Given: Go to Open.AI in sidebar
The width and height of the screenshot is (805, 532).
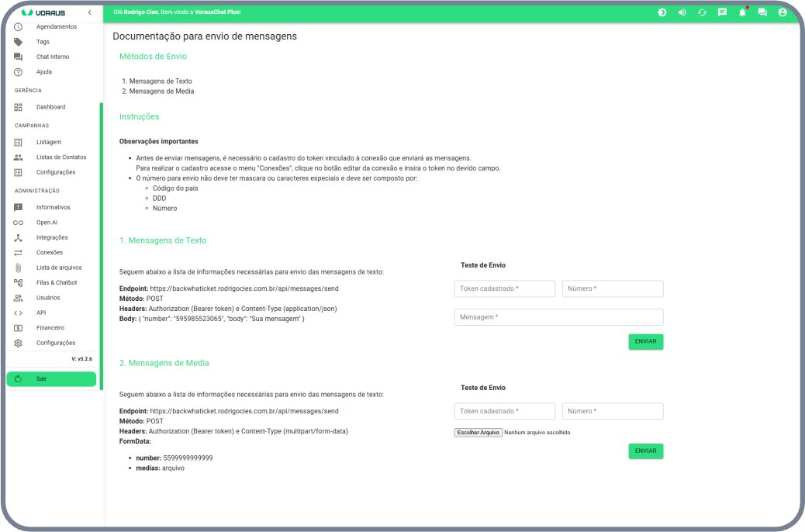Looking at the screenshot, I should click(47, 223).
